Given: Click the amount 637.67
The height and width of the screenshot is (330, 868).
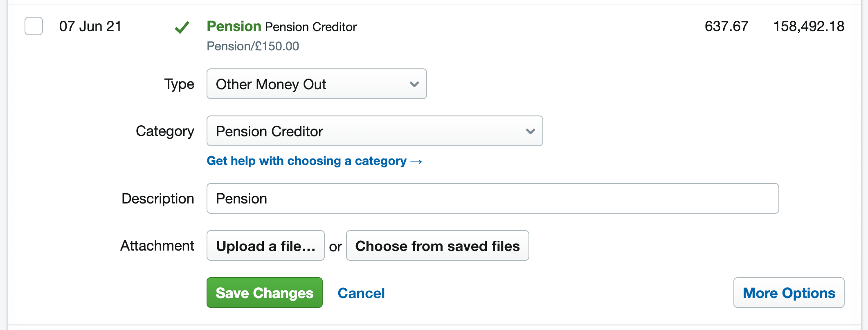Looking at the screenshot, I should [x=726, y=26].
